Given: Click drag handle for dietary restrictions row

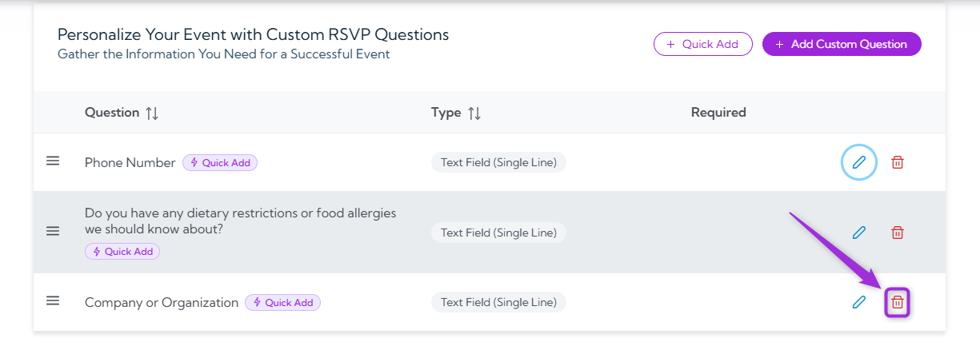Looking at the screenshot, I should click(53, 232).
